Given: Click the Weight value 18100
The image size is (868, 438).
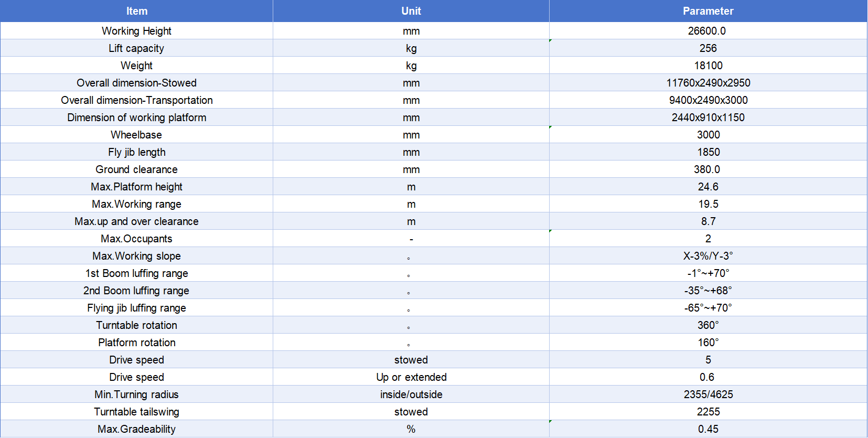Looking at the screenshot, I should pyautogui.click(x=708, y=66).
